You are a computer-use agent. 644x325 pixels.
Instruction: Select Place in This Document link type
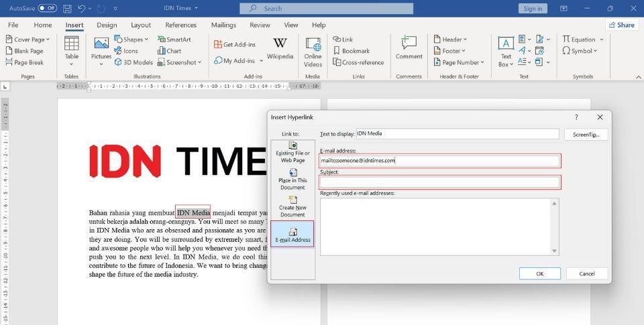pyautogui.click(x=293, y=179)
